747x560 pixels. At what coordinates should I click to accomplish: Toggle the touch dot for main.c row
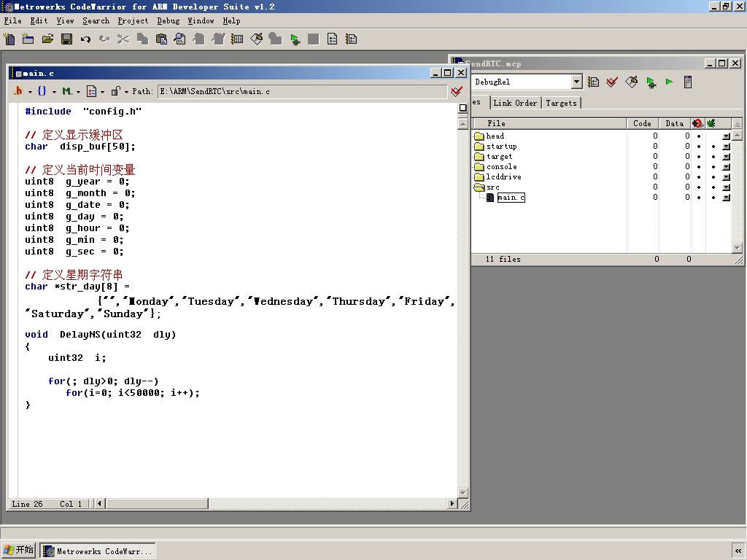tap(699, 197)
